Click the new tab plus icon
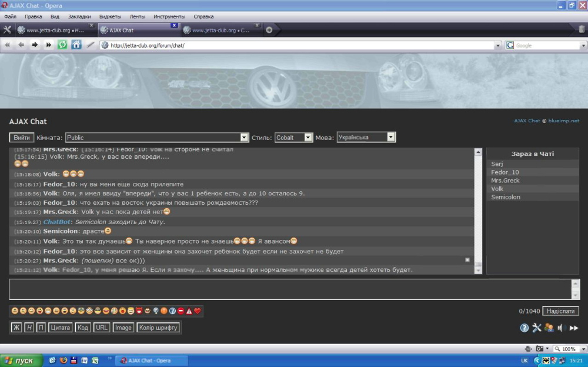This screenshot has height=367, width=588. (269, 30)
